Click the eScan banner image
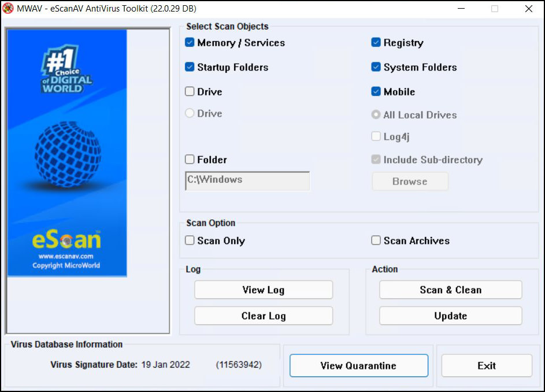The image size is (545, 392). 67,153
